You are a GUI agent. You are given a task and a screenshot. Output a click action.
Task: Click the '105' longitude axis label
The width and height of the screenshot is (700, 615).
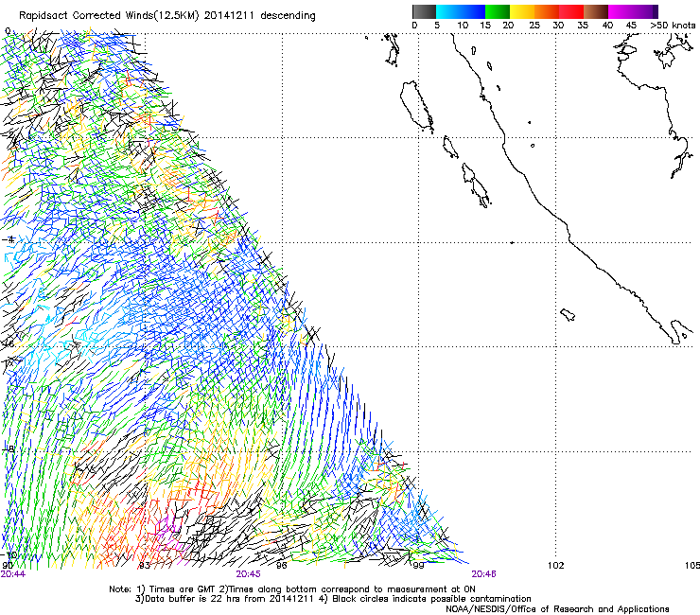point(692,566)
